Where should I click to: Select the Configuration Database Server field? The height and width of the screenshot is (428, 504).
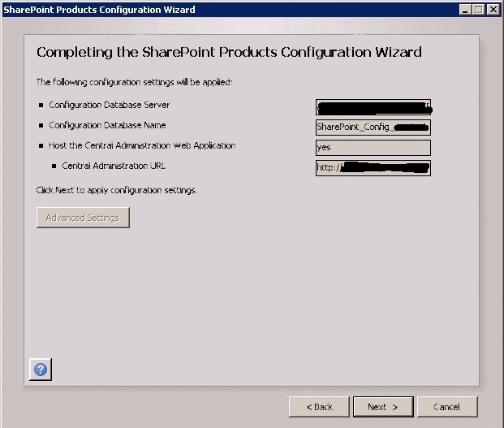(x=373, y=107)
